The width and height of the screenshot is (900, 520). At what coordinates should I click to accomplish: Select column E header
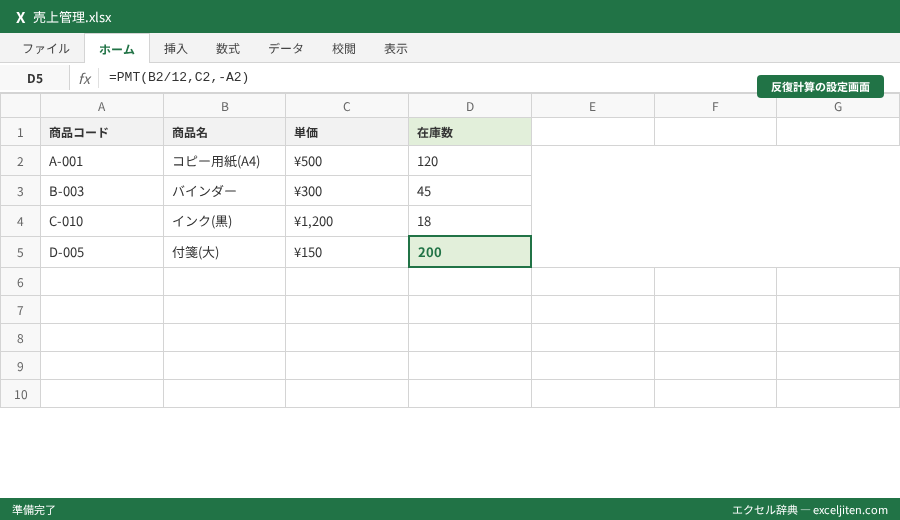[x=592, y=106]
